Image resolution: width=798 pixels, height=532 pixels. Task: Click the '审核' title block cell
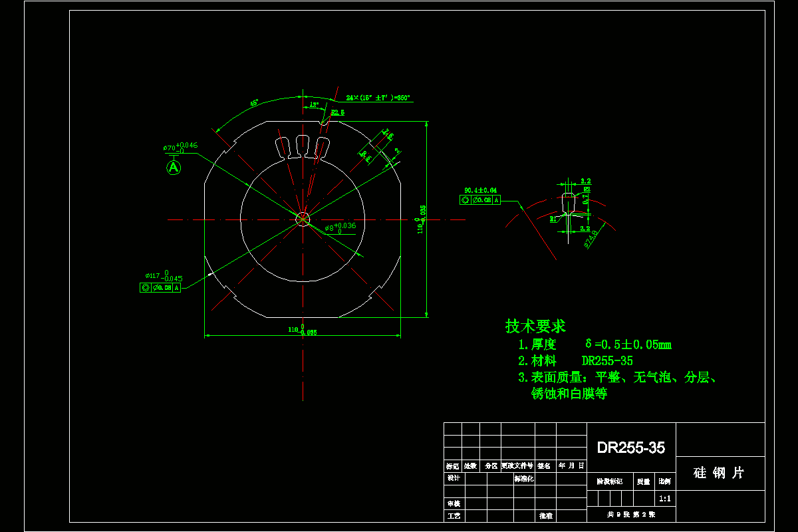(x=454, y=503)
